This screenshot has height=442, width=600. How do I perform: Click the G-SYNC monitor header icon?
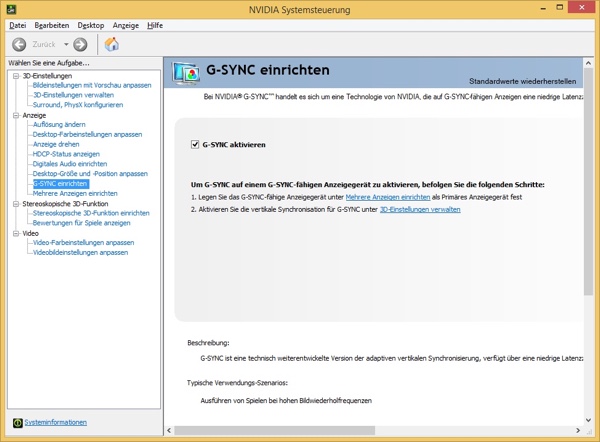point(186,73)
